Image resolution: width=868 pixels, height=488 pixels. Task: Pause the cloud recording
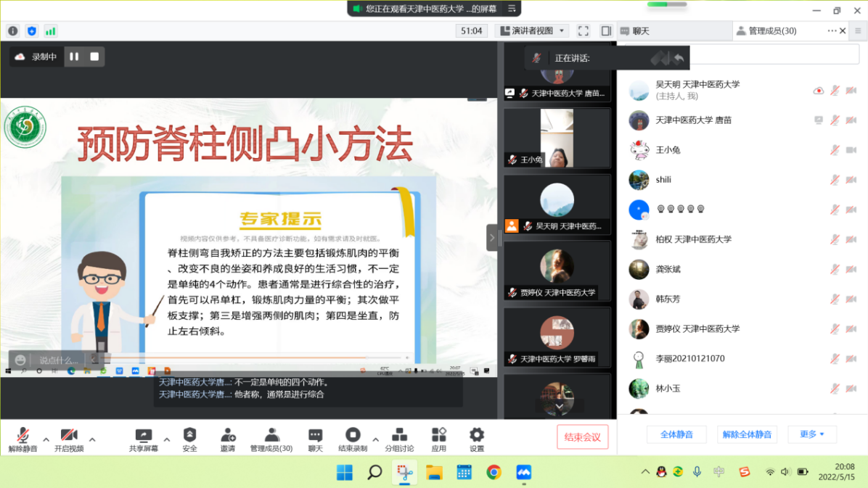[74, 57]
